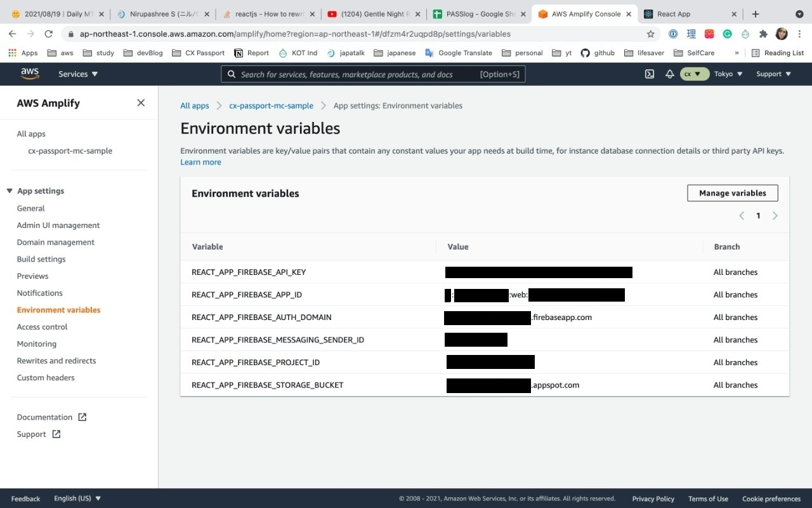
Task: Bookmark this page with the star icon
Action: click(651, 34)
